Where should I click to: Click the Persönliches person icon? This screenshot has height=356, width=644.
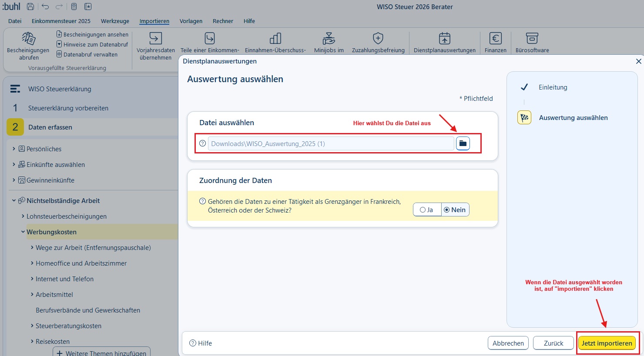pyautogui.click(x=22, y=149)
